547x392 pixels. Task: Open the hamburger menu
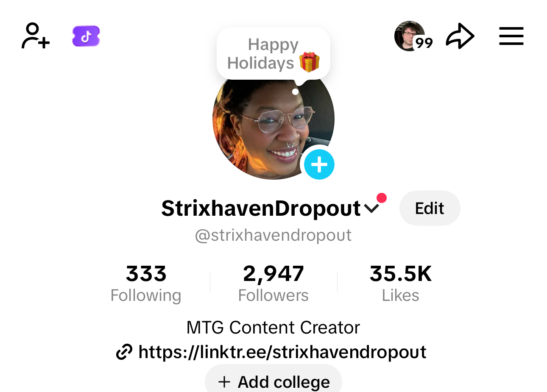tap(511, 36)
